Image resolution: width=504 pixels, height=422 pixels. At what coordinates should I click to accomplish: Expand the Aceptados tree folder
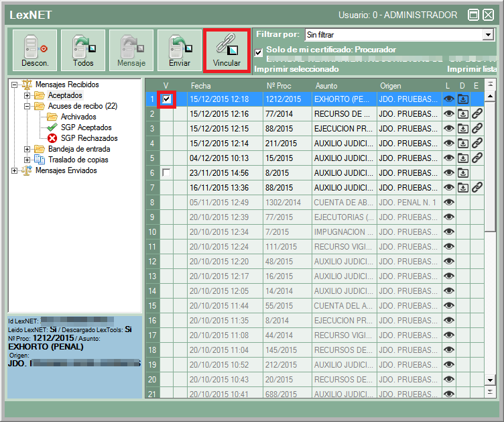tap(27, 95)
